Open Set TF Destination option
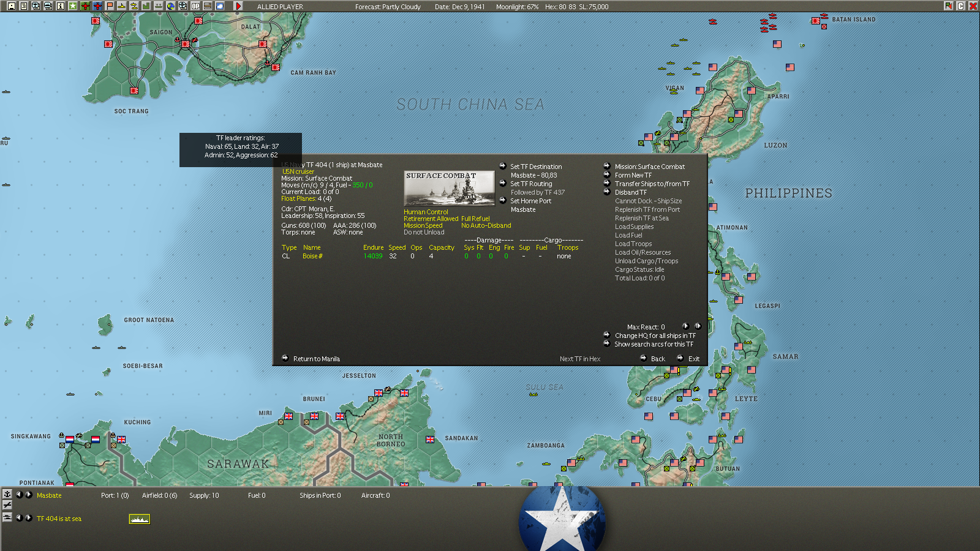 (535, 167)
